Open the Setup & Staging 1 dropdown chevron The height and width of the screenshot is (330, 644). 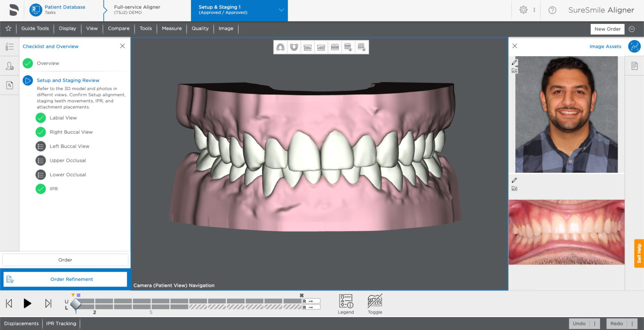click(x=280, y=10)
